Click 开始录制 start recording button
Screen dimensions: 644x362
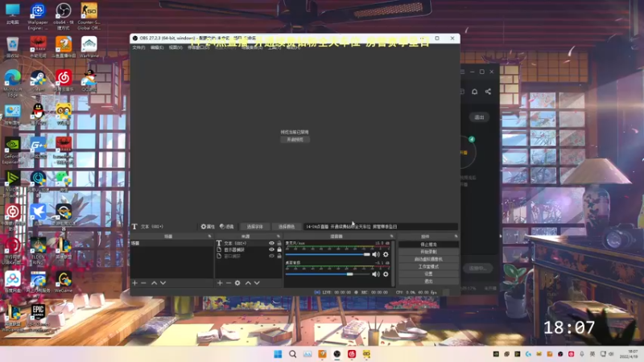coord(428,252)
